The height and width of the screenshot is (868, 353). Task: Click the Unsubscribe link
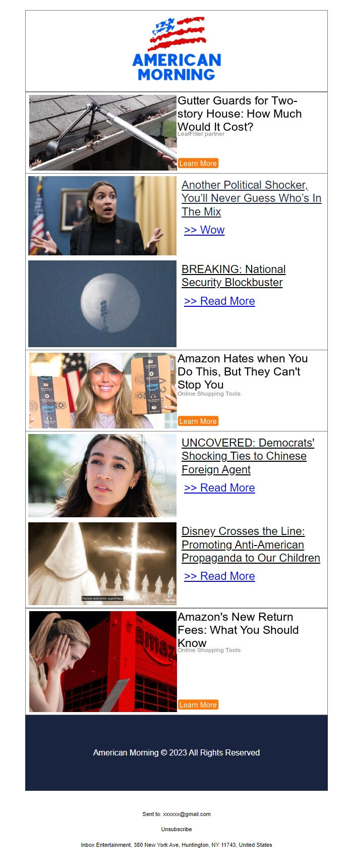tap(177, 829)
